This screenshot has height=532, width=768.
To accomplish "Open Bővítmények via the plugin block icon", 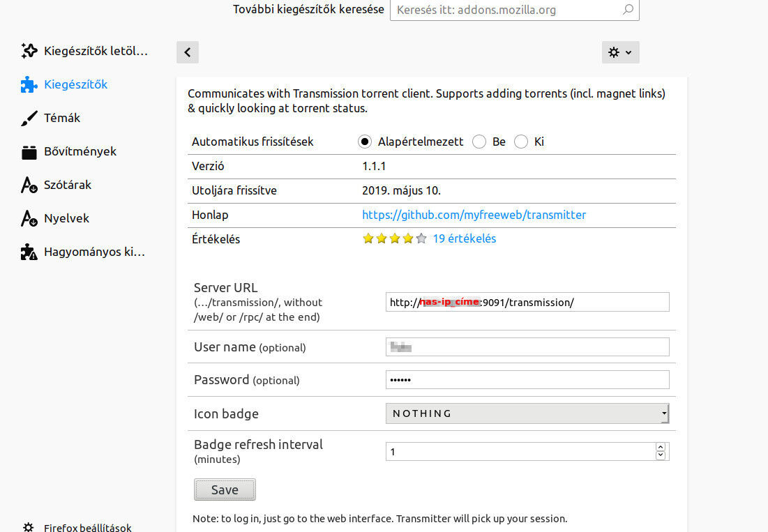I will pyautogui.click(x=29, y=152).
